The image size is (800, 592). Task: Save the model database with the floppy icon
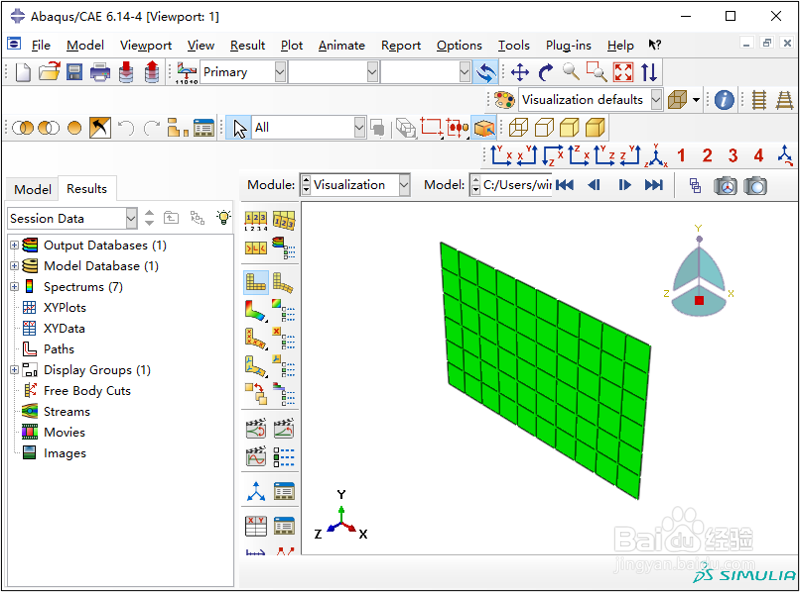point(74,72)
